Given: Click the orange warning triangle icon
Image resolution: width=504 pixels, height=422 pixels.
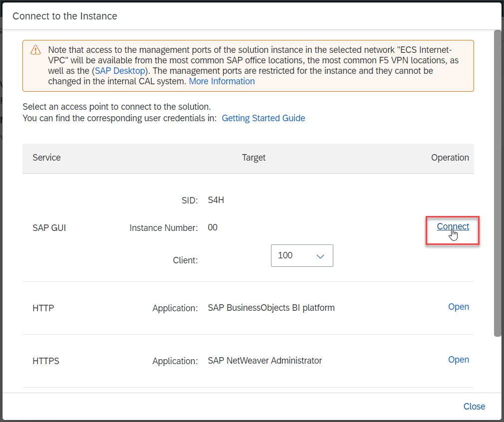Looking at the screenshot, I should [35, 50].
